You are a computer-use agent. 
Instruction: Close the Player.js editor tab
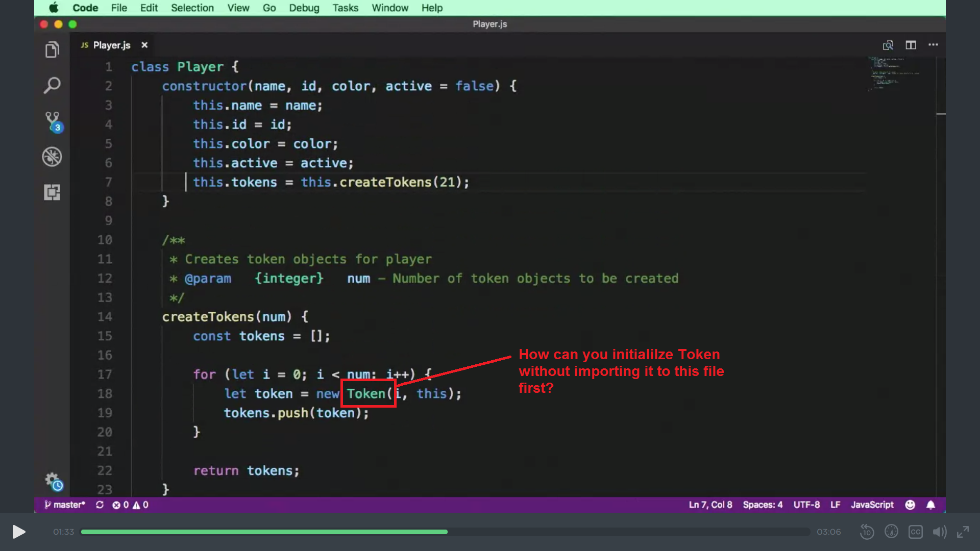click(x=144, y=45)
